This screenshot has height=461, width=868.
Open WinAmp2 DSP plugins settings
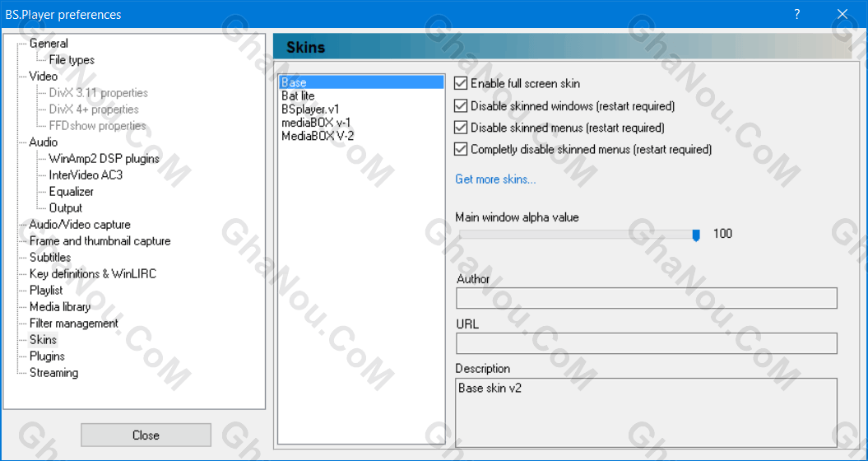pyautogui.click(x=104, y=158)
